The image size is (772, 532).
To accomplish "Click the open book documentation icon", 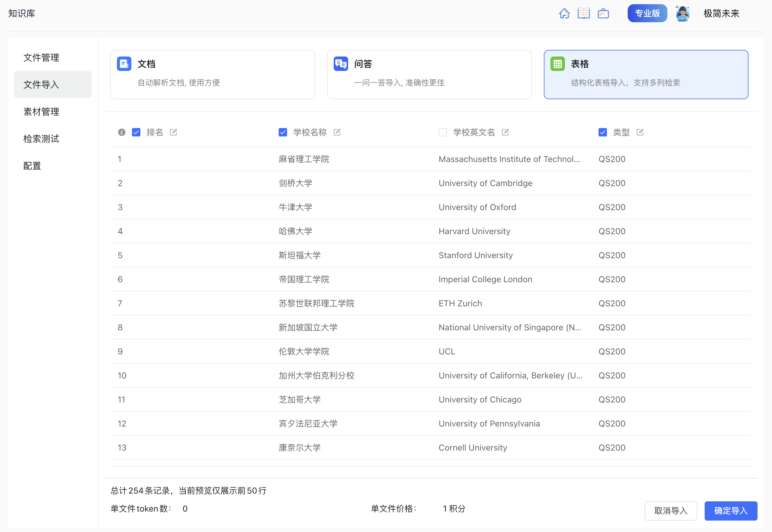I will 583,13.
